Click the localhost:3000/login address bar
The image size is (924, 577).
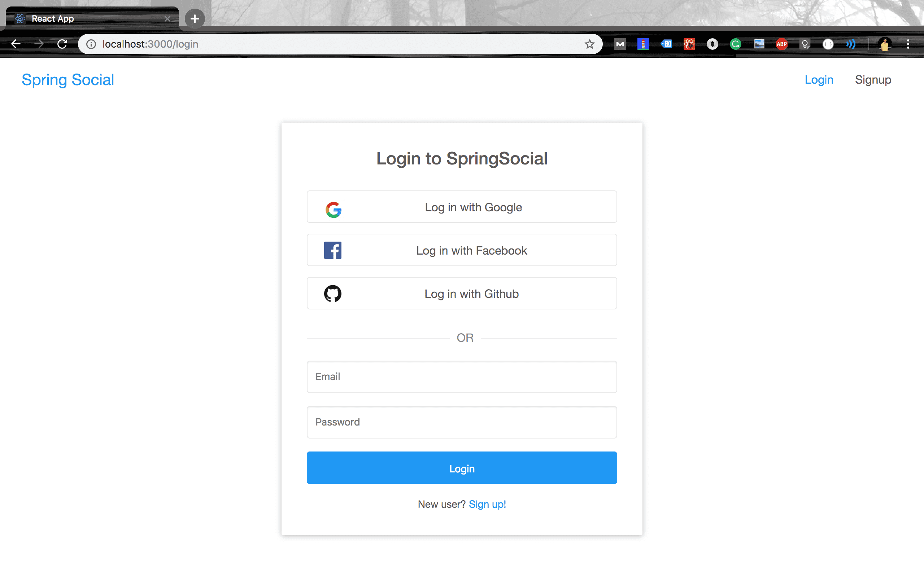(339, 45)
